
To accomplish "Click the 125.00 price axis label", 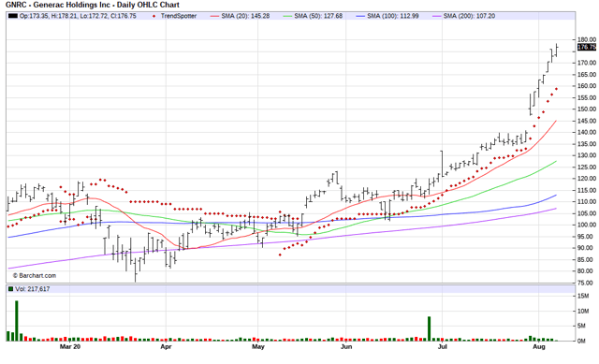I will coord(587,167).
